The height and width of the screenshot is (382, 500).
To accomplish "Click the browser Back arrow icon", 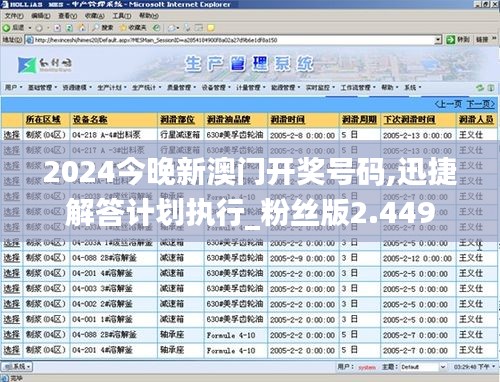I will pos(7,28).
